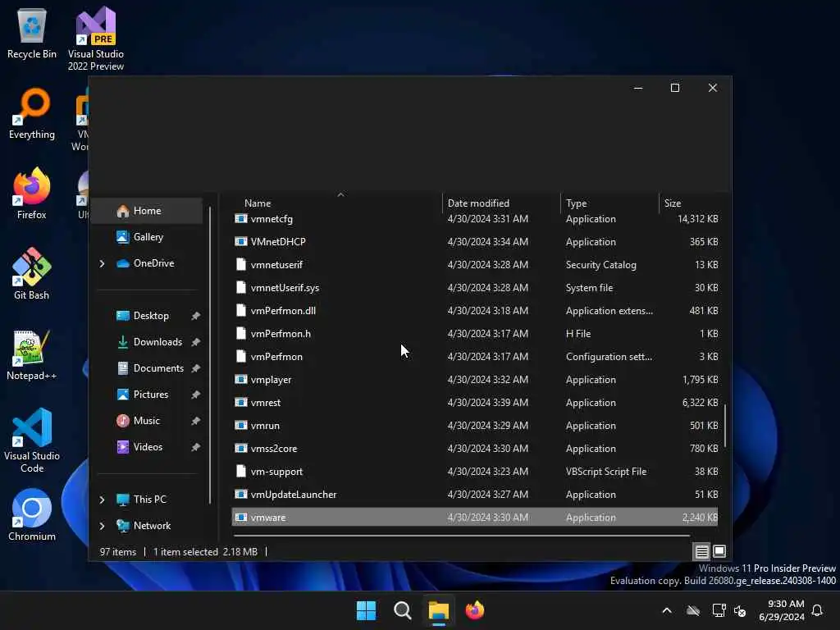This screenshot has height=630, width=840.
Task: Select the vmPerfmon configuration settings file
Action: coord(475,357)
